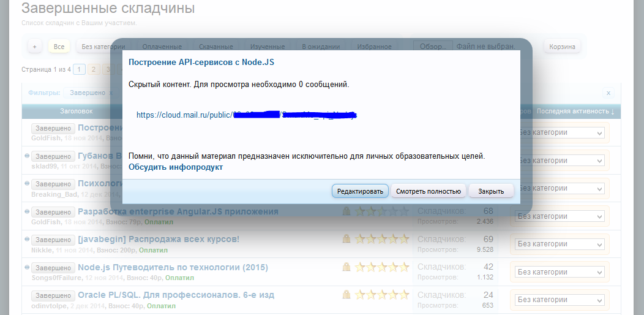Open category dropdown for javabegin row
Screen dimensions: 644x315
(560, 244)
